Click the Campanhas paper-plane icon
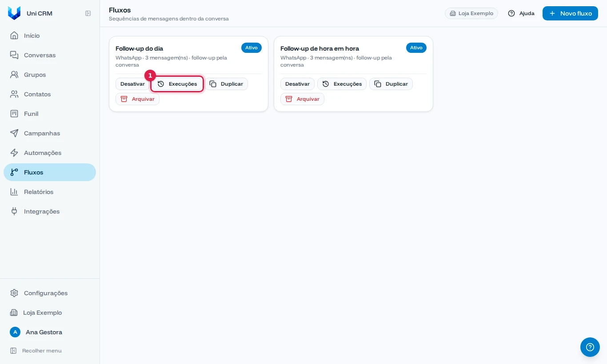The image size is (607, 364). (x=14, y=133)
